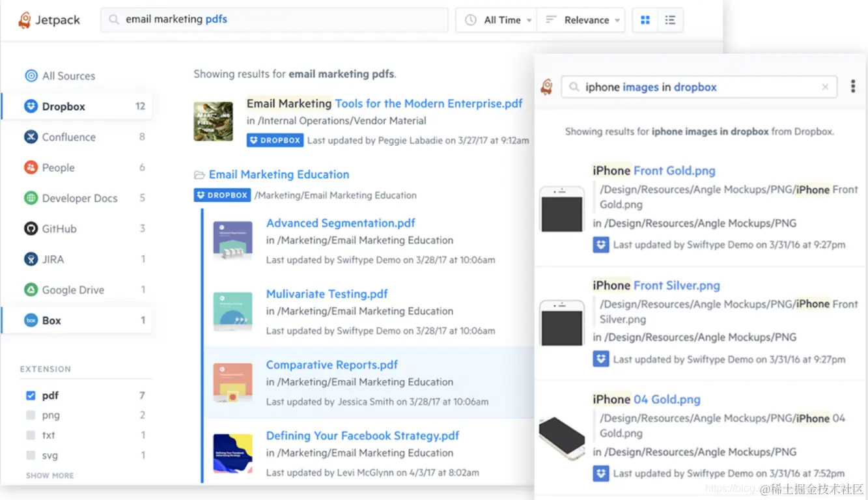This screenshot has height=500, width=868.
Task: Select the People source
Action: pos(59,167)
